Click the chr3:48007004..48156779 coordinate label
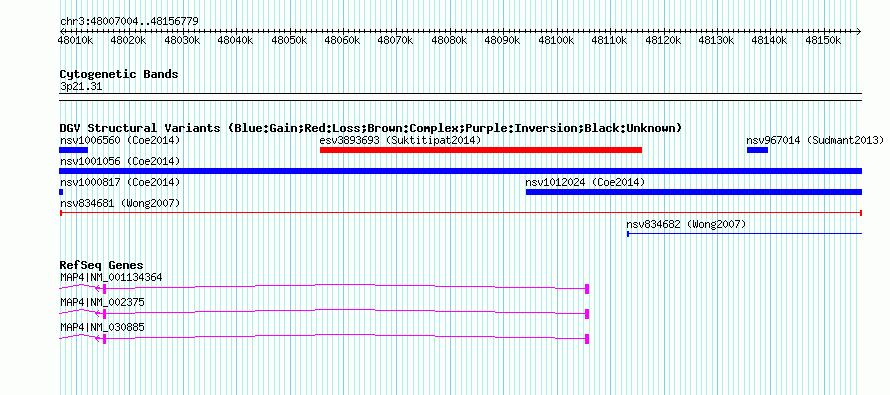Viewport: 890px width, 395px height. click(129, 22)
